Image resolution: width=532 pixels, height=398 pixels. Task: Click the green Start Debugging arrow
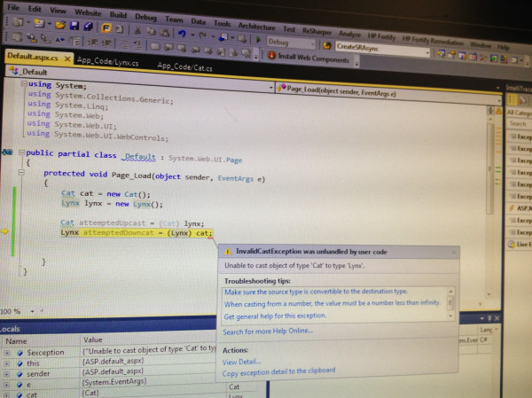pyautogui.click(x=258, y=40)
